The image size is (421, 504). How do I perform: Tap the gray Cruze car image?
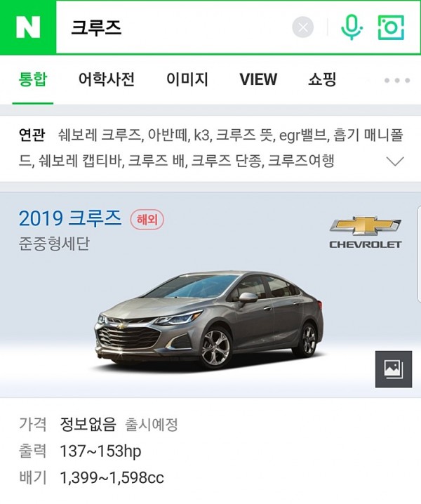(x=209, y=320)
